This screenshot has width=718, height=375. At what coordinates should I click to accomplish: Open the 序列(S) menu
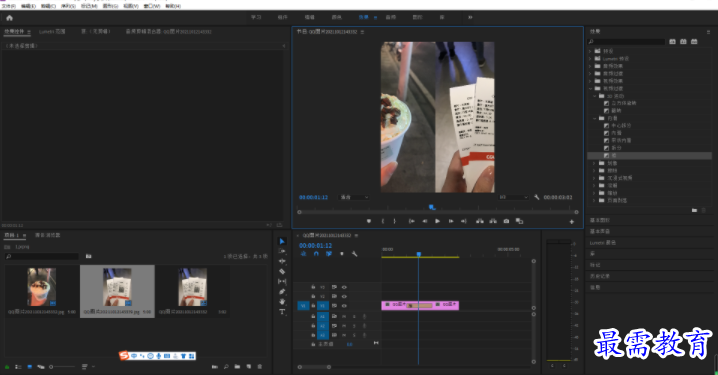point(68,6)
